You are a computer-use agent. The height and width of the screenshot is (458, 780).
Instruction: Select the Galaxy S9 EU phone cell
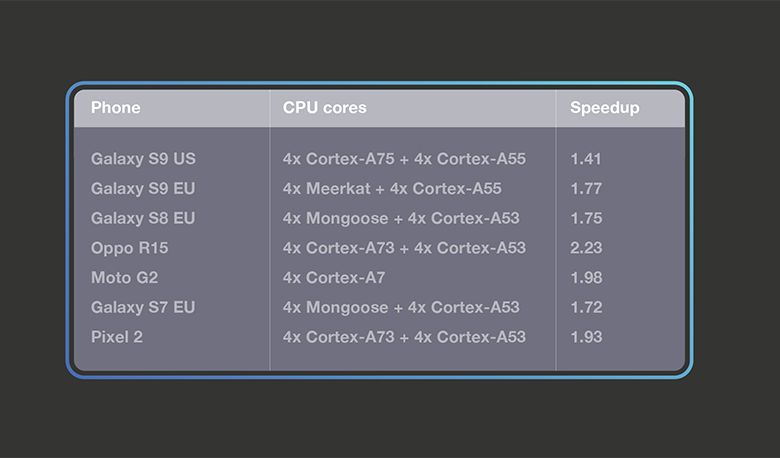(x=143, y=189)
